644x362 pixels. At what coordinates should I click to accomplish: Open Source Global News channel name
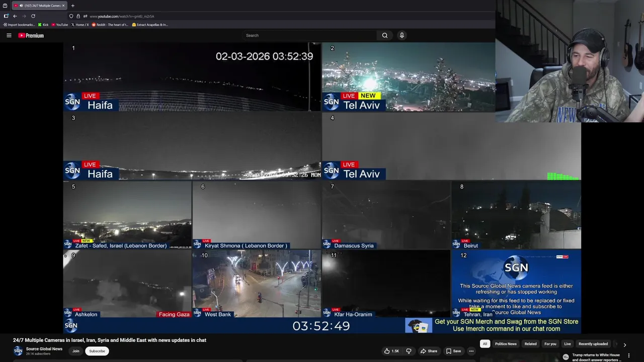point(44,349)
